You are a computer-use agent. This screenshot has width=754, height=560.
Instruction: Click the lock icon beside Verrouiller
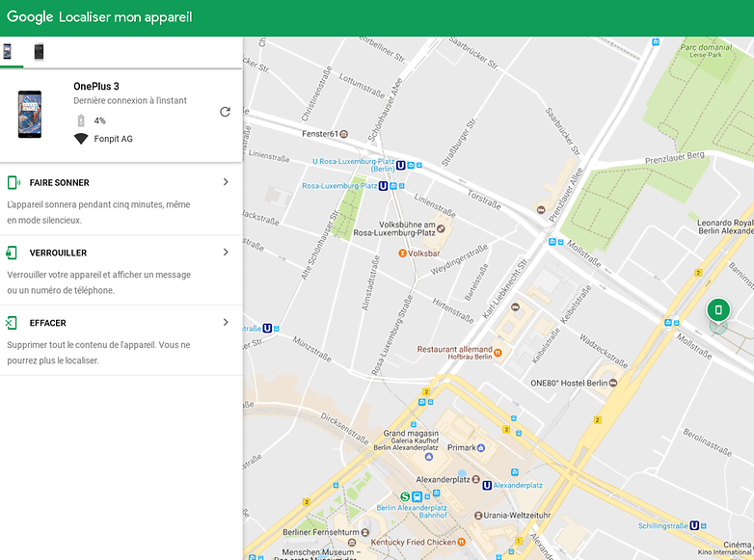[x=12, y=253]
